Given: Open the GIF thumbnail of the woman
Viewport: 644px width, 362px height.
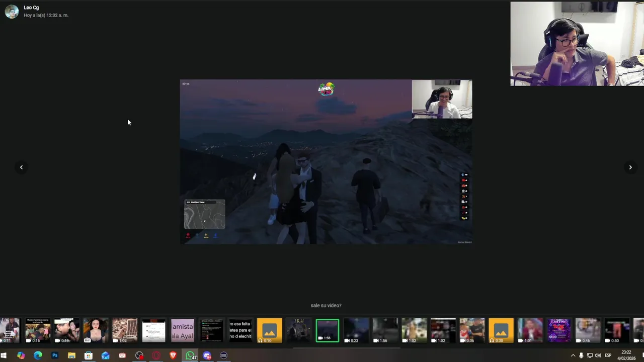Looking at the screenshot, I should pyautogui.click(x=96, y=330).
